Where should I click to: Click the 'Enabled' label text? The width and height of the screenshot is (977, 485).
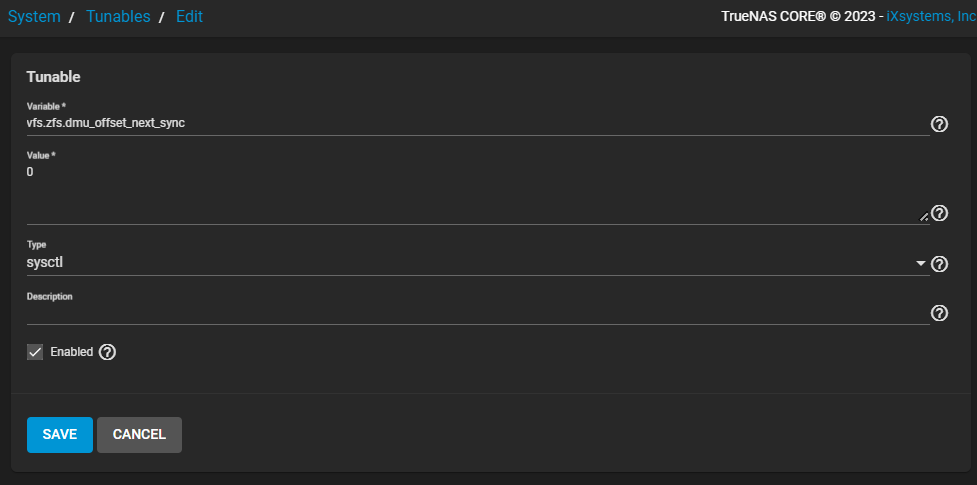tap(71, 352)
